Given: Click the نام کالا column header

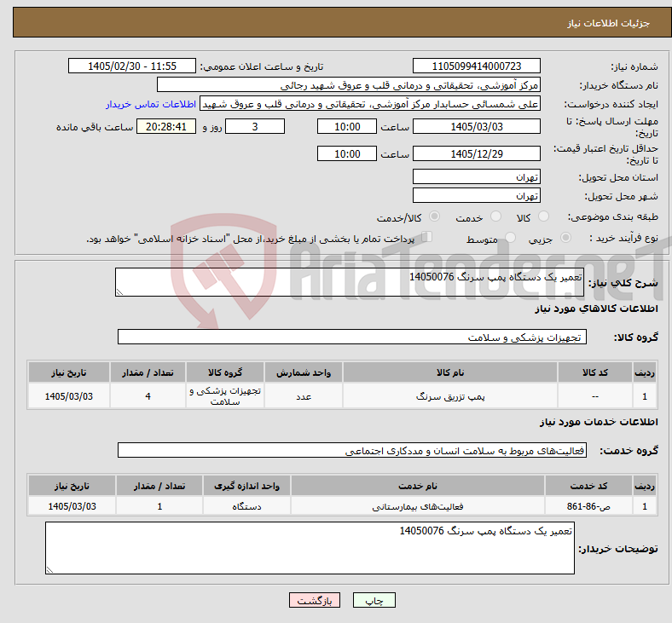Looking at the screenshot, I should (x=450, y=372).
